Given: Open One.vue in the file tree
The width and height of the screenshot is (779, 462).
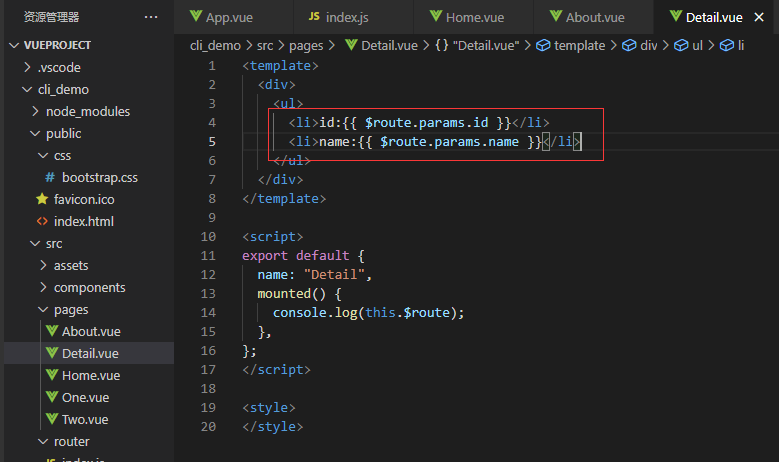Looking at the screenshot, I should click(x=89, y=397).
